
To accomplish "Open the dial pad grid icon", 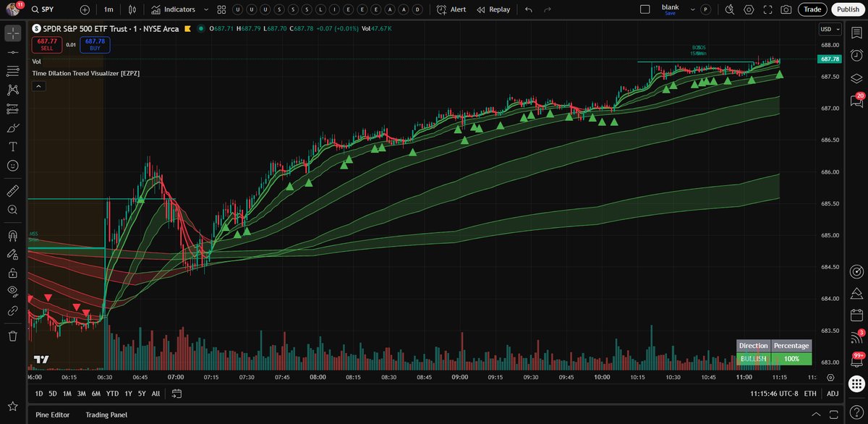I will pos(857,383).
